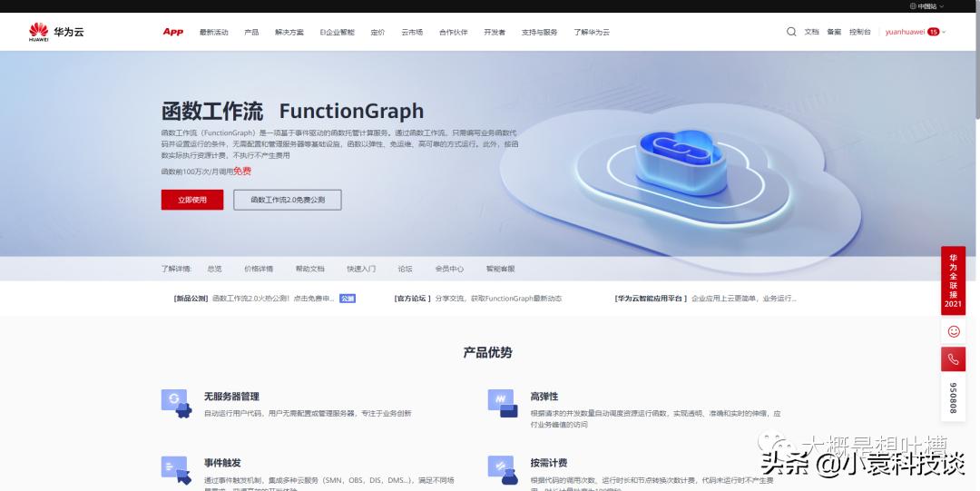Open the 最新活动 menu
The image size is (980, 491).
214,32
